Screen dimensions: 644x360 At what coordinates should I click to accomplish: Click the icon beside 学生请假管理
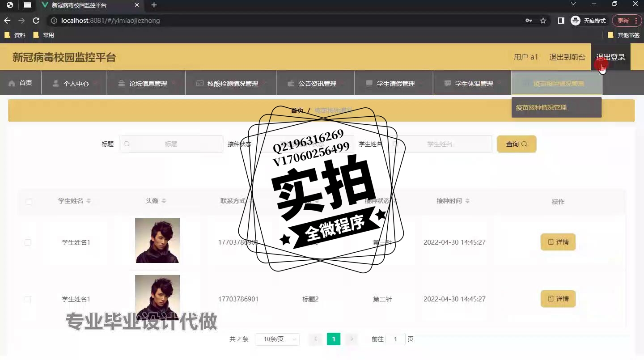pos(369,83)
